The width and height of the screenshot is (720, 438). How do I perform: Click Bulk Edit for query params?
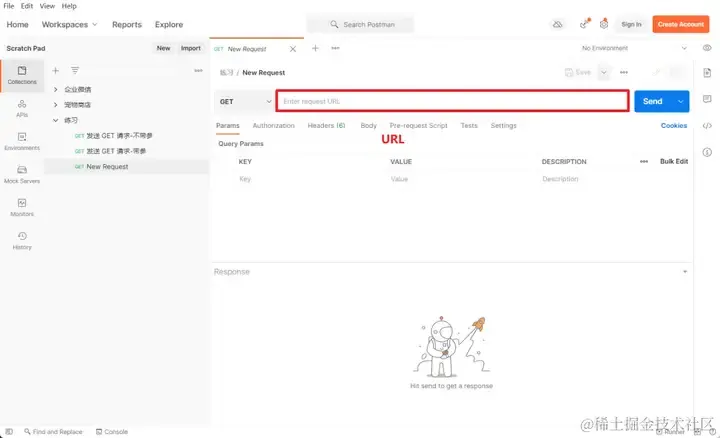pos(674,161)
